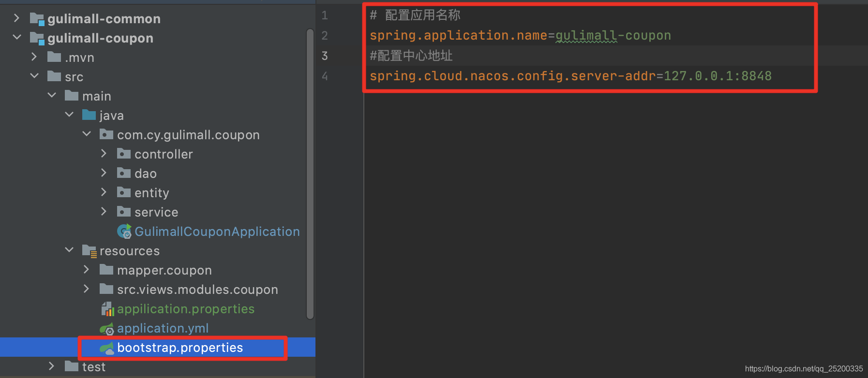The image size is (868, 378).
Task: Expand the mapper.coupon folder
Action: 86,270
